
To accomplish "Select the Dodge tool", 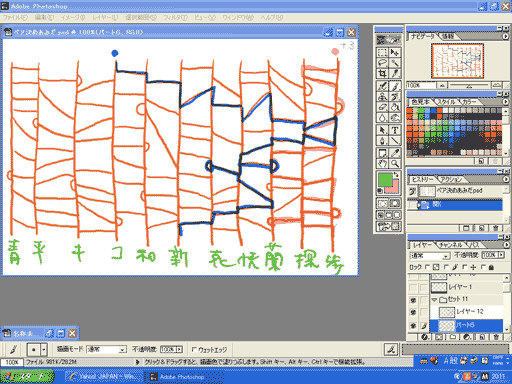I will coord(395,117).
